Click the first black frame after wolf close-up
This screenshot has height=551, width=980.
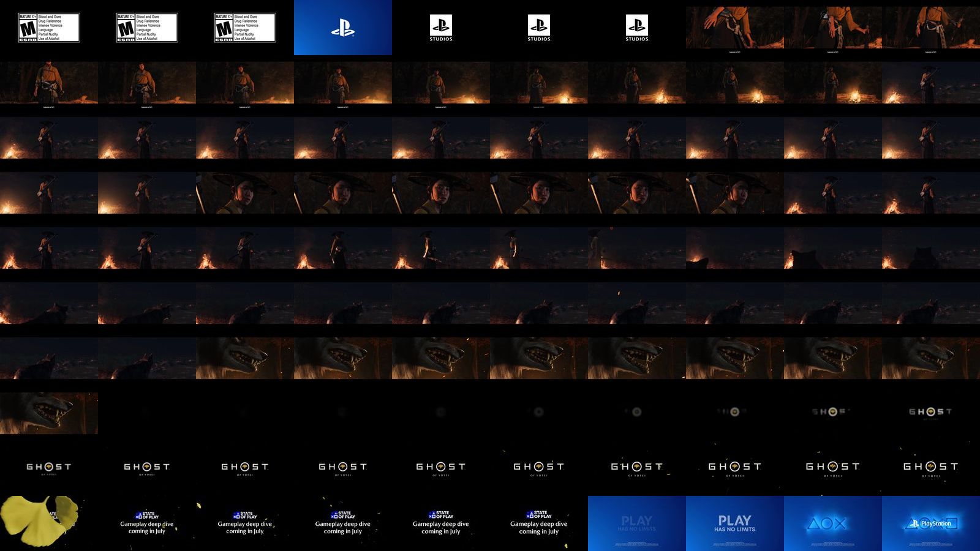pyautogui.click(x=147, y=413)
